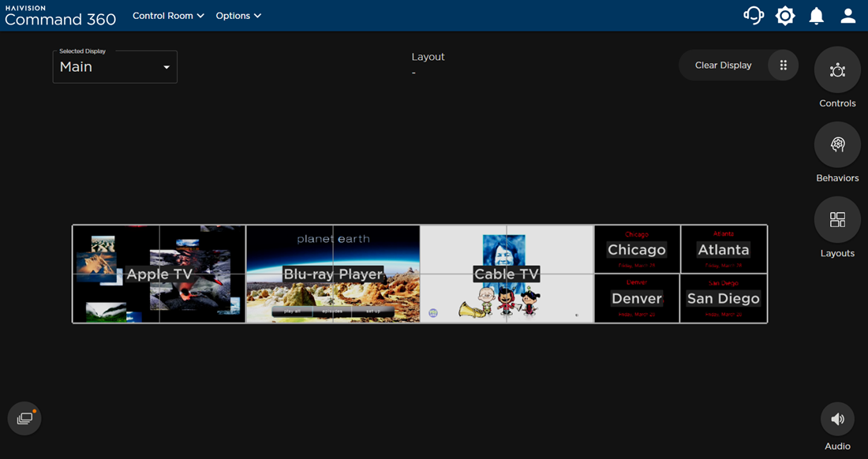Image resolution: width=868 pixels, height=459 pixels.
Task: Open the Layouts panel icon
Action: click(x=837, y=219)
